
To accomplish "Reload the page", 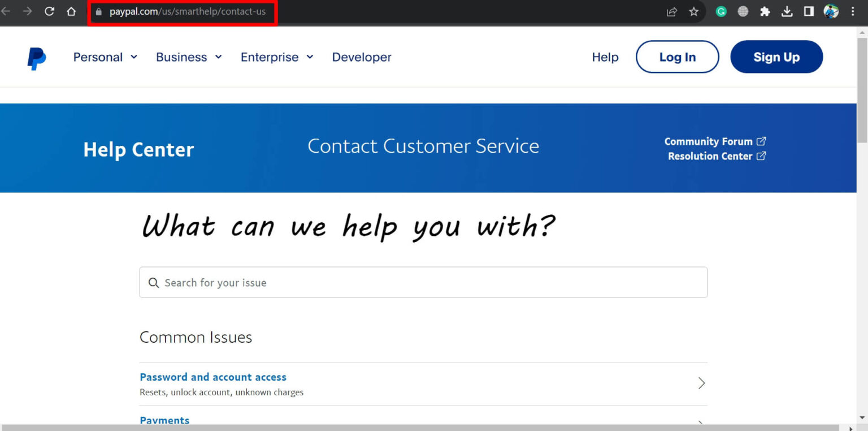I will click(x=50, y=11).
